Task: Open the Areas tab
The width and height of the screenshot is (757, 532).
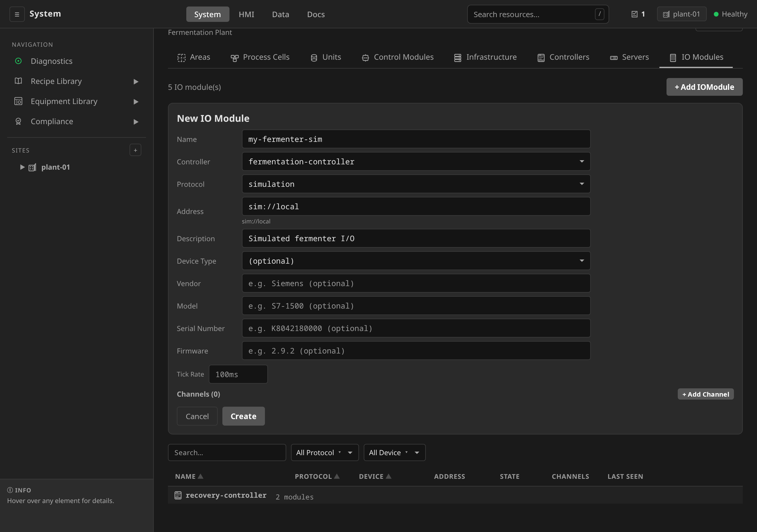Action: [194, 57]
